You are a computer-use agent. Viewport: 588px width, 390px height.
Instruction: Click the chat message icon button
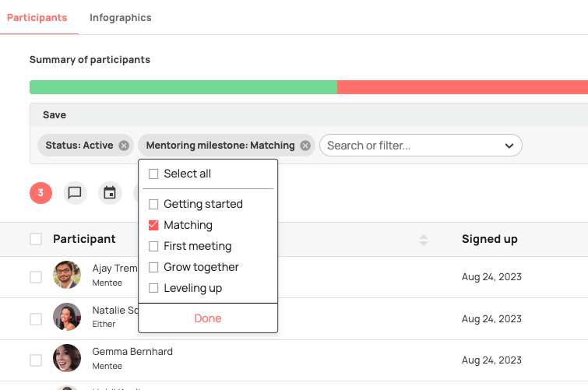click(x=75, y=192)
